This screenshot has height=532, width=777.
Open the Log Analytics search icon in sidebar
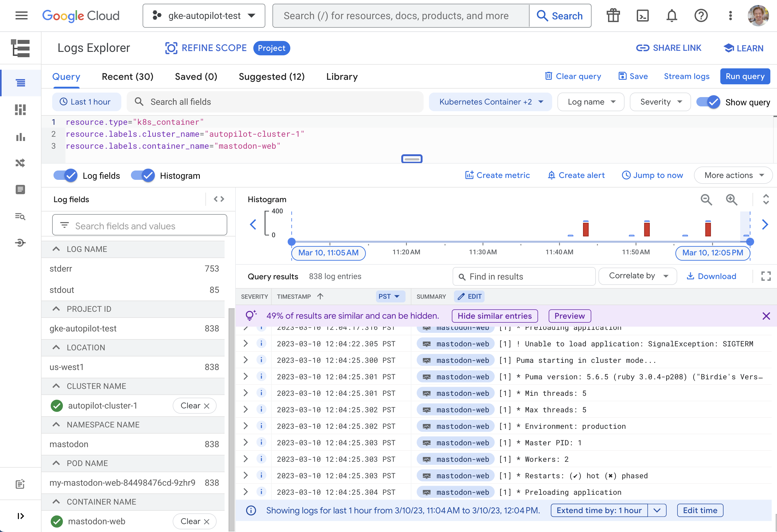coord(20,216)
